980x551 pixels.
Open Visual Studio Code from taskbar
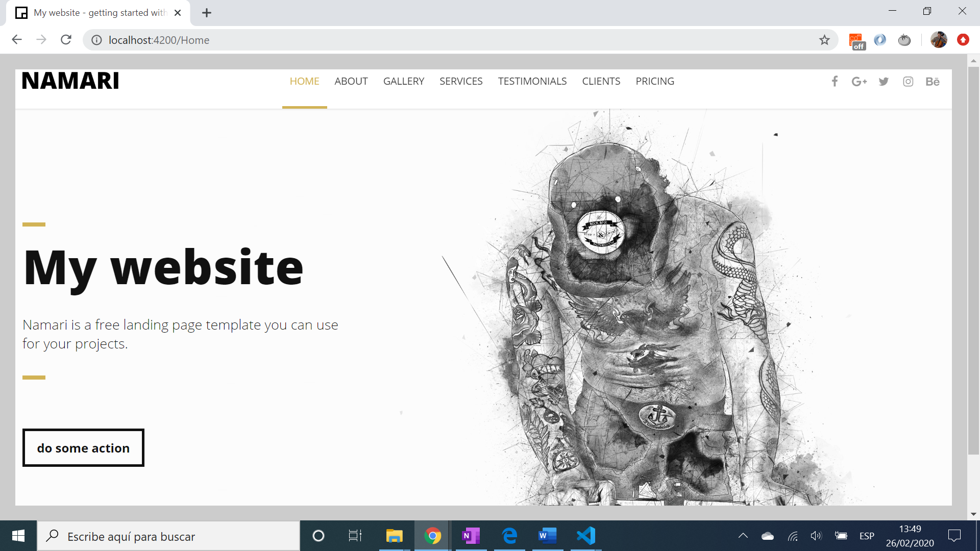point(586,536)
